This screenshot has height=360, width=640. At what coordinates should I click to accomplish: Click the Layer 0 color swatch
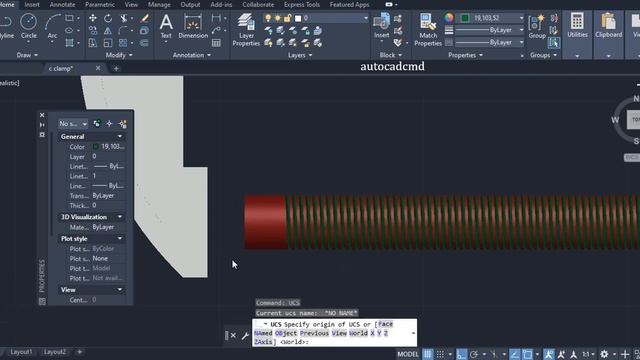[298, 18]
